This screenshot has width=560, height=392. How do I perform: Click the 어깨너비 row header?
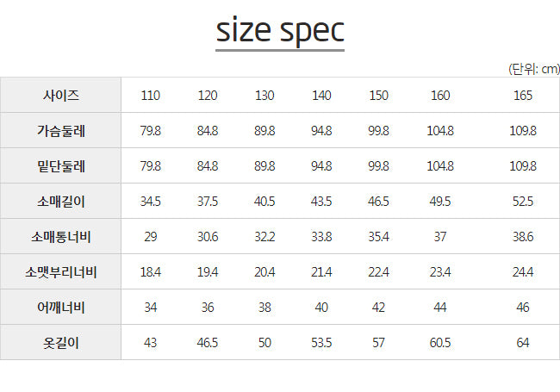(x=61, y=308)
